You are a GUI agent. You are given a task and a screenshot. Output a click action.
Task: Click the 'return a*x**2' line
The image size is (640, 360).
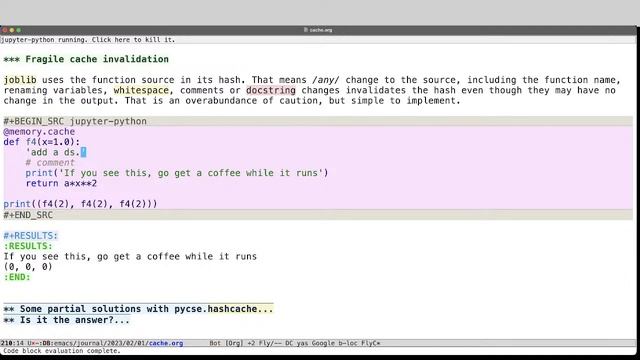[61, 183]
